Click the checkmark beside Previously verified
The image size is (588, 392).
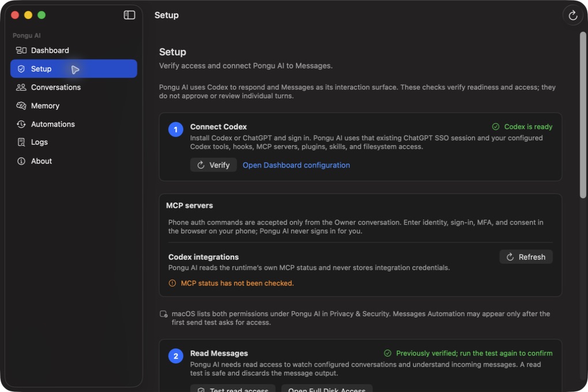point(388,353)
